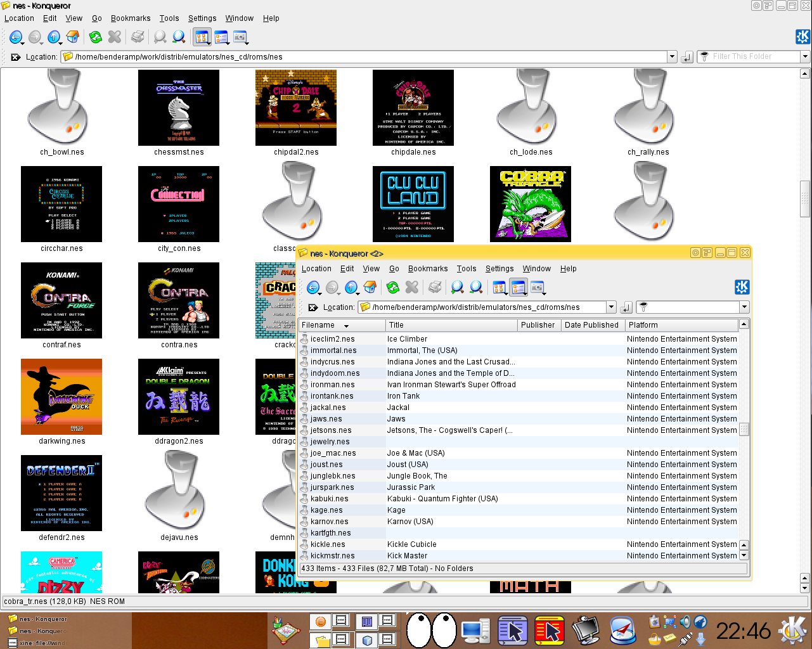Go back in Konqueror <2> window
The image size is (812, 649).
click(313, 288)
